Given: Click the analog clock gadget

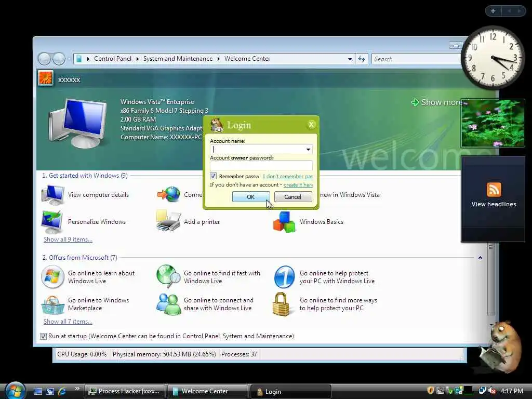Looking at the screenshot, I should (493, 57).
